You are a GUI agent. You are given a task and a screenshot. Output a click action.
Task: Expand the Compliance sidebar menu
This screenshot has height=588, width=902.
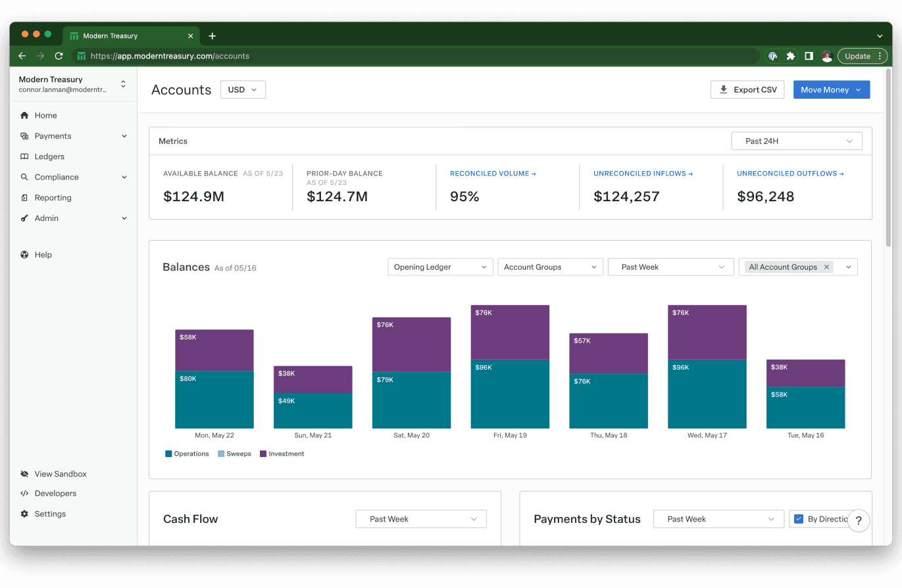pos(124,177)
